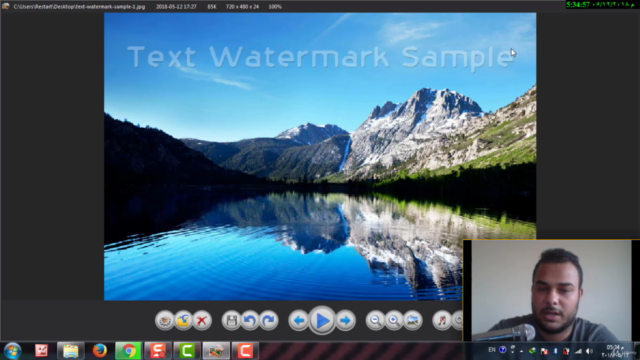Click the webcam overlay video
This screenshot has height=360, width=640.
[551, 290]
